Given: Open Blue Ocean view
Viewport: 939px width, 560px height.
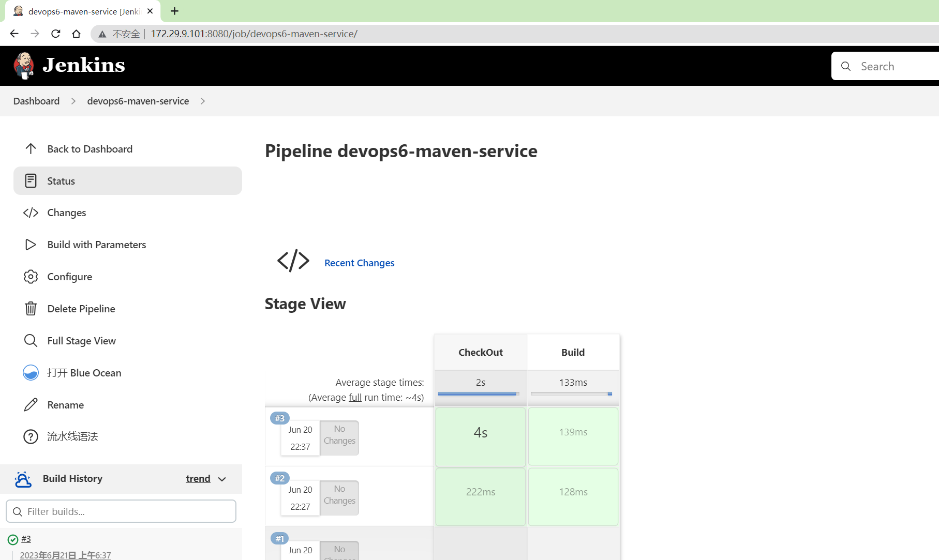Looking at the screenshot, I should [84, 373].
